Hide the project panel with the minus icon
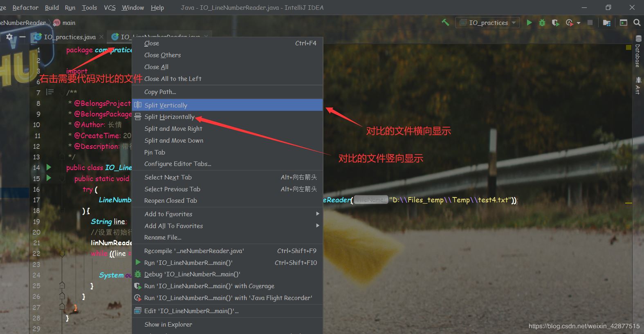Image resolution: width=644 pixels, height=334 pixels. tap(22, 37)
